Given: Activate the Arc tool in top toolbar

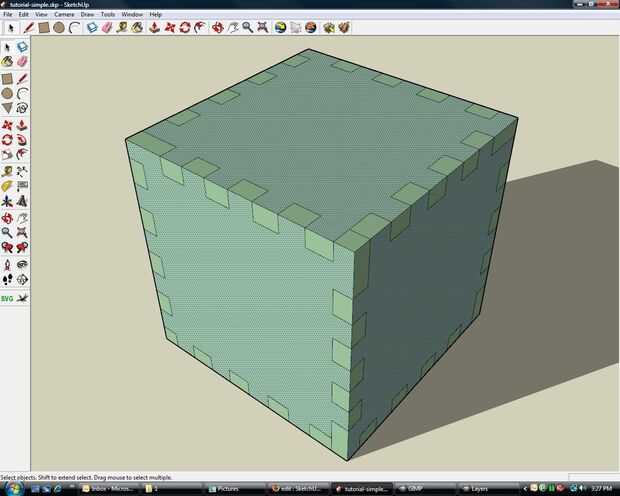Looking at the screenshot, I should click(x=74, y=28).
